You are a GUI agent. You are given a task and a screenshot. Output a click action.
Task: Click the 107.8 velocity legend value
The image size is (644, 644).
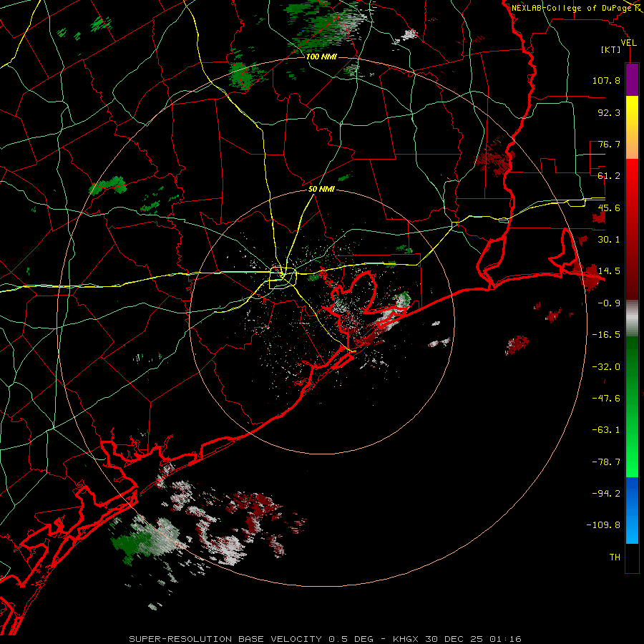tap(606, 80)
